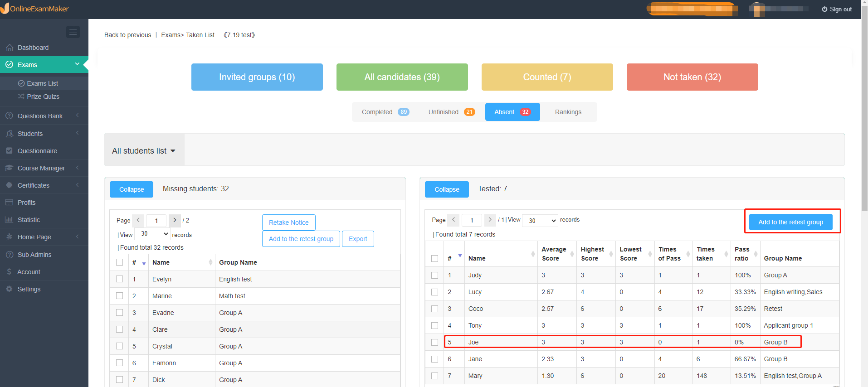Image resolution: width=868 pixels, height=387 pixels.
Task: Click the Questionnaire icon
Action: [9, 151]
